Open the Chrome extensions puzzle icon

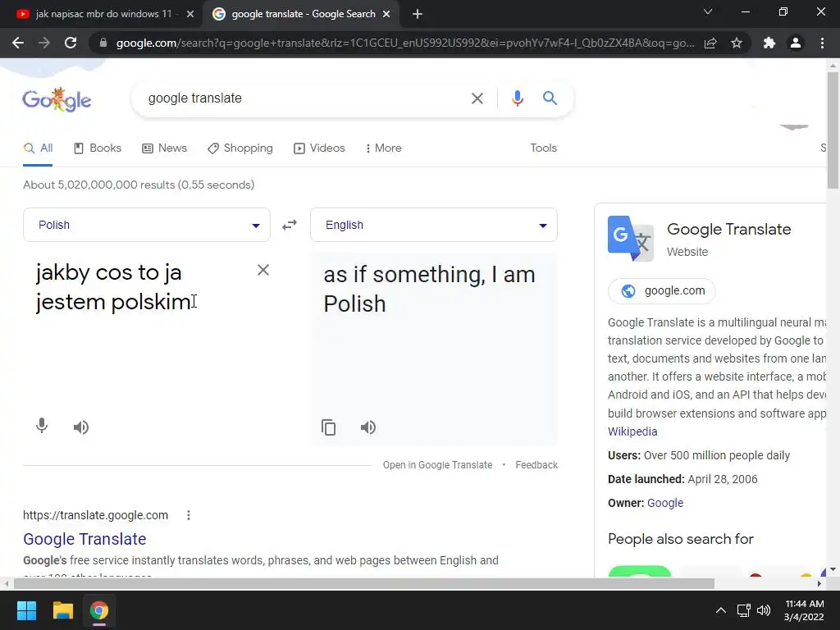coord(769,43)
